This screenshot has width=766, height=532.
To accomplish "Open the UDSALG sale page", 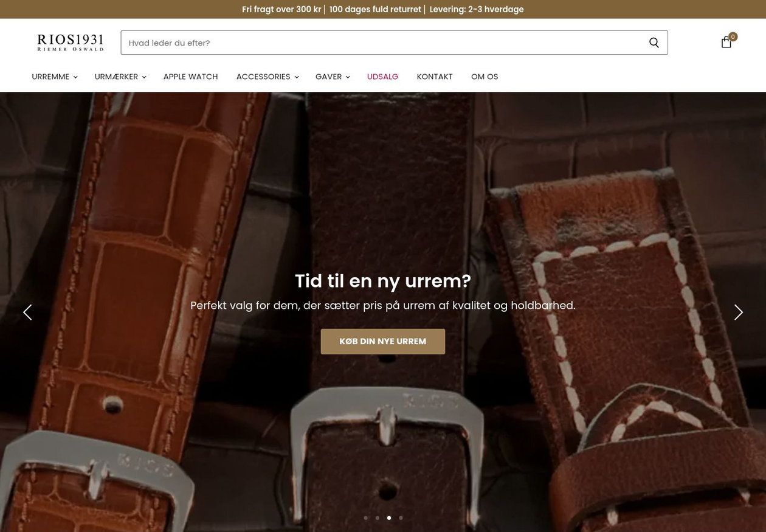I will click(382, 77).
